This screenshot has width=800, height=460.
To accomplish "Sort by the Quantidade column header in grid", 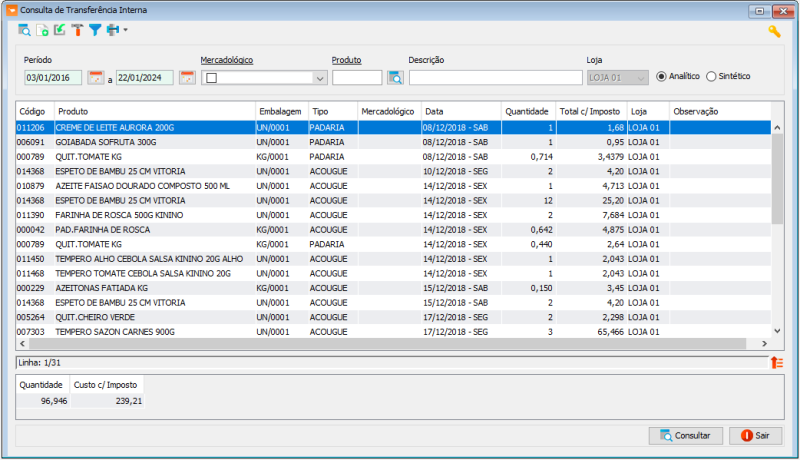I will pyautogui.click(x=529, y=111).
